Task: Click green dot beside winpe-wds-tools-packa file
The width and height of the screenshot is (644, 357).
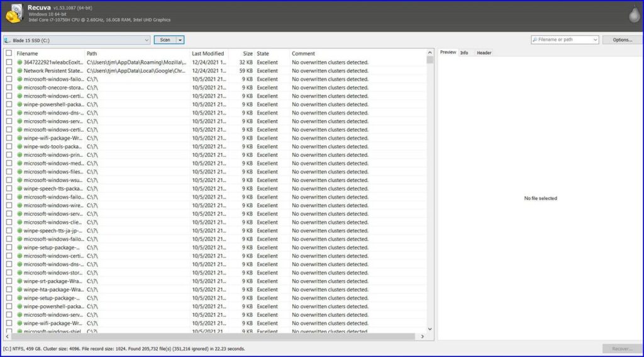Action: [x=19, y=147]
